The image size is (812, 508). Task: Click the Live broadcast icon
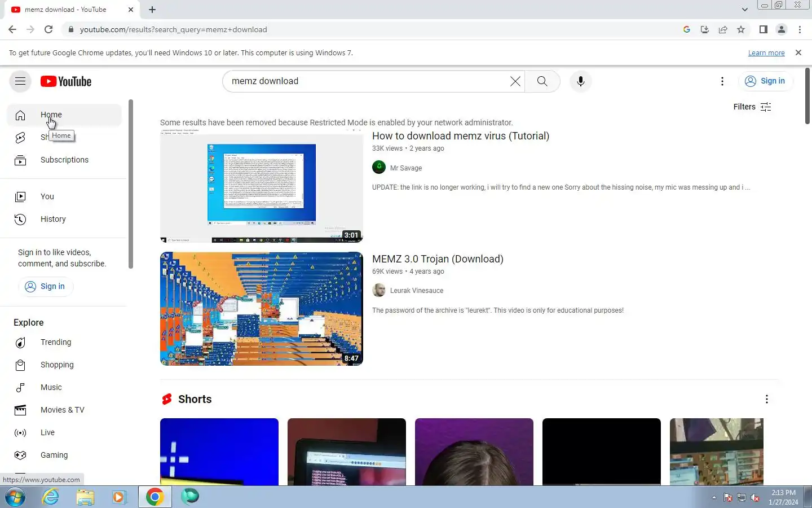20,432
